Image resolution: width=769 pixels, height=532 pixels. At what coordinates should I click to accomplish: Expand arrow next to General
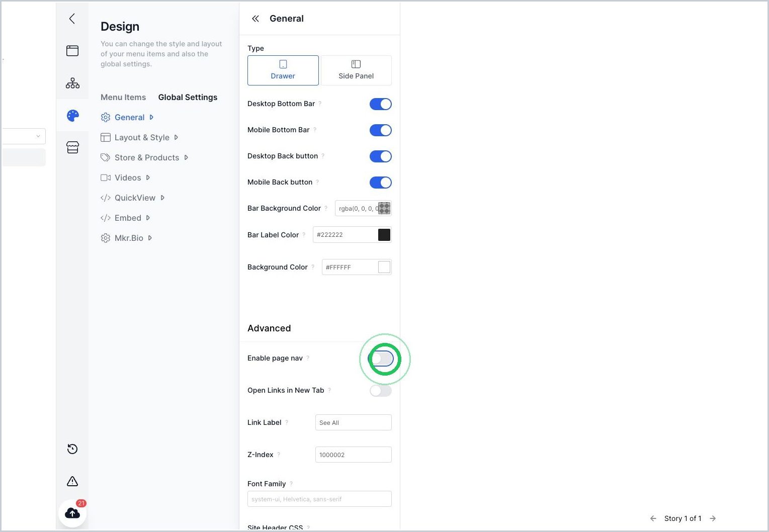tap(151, 117)
